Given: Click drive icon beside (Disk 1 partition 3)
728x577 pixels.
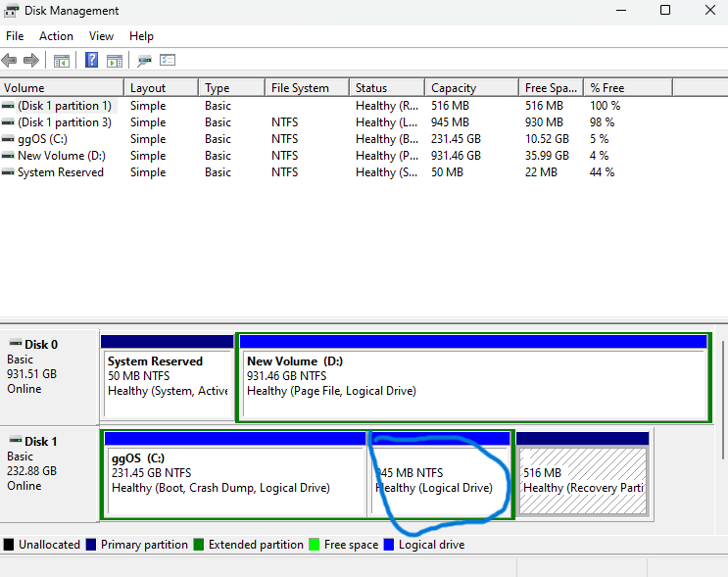Looking at the screenshot, I should click(8, 122).
